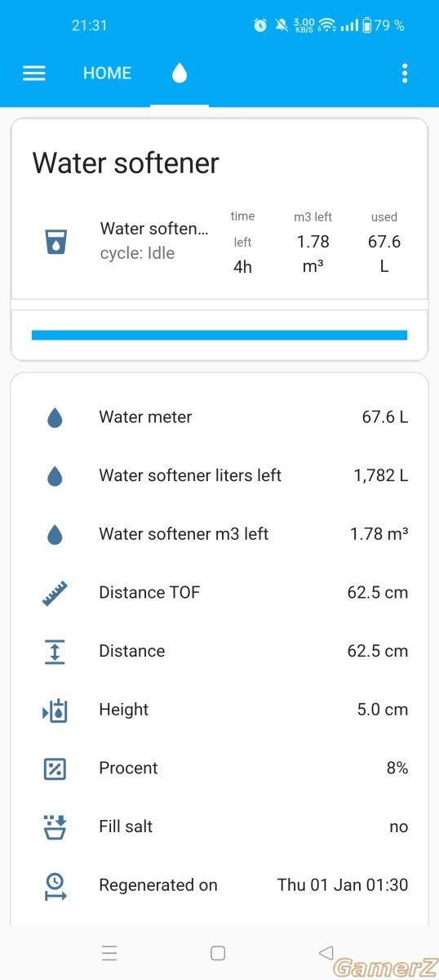439x980 pixels.
Task: Click the blue progress bar
Action: (x=219, y=335)
